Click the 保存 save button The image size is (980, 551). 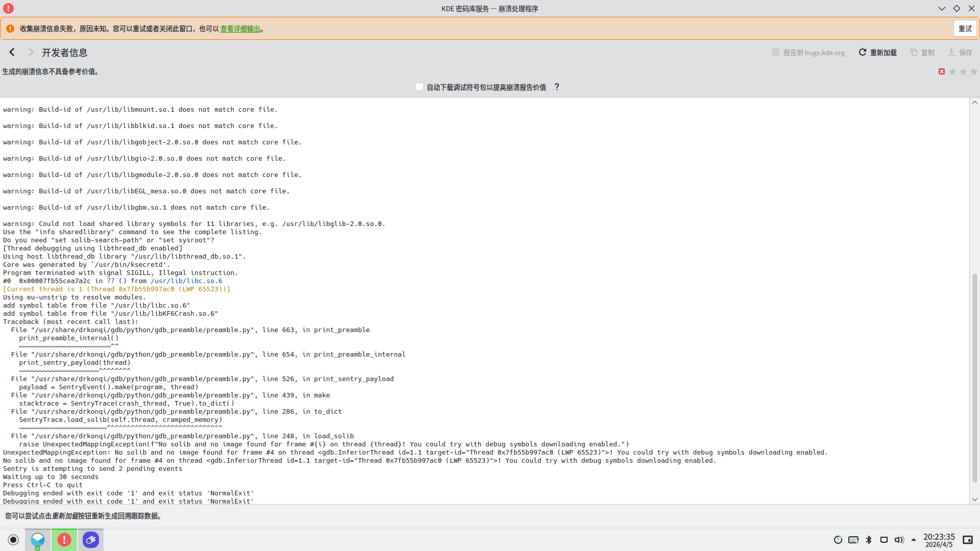[960, 53]
